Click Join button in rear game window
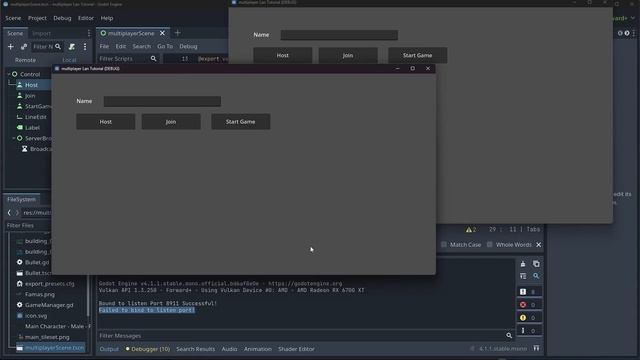Screen dimensions: 640x360 (x=348, y=55)
